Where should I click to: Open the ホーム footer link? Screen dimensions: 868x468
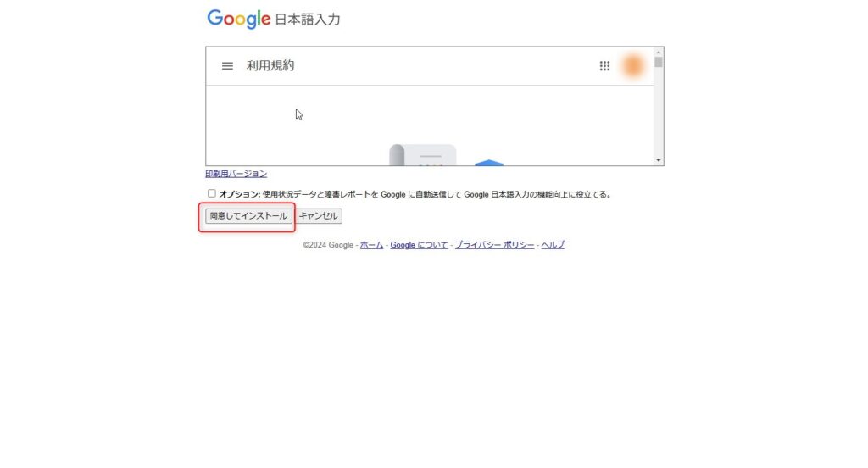(x=371, y=245)
